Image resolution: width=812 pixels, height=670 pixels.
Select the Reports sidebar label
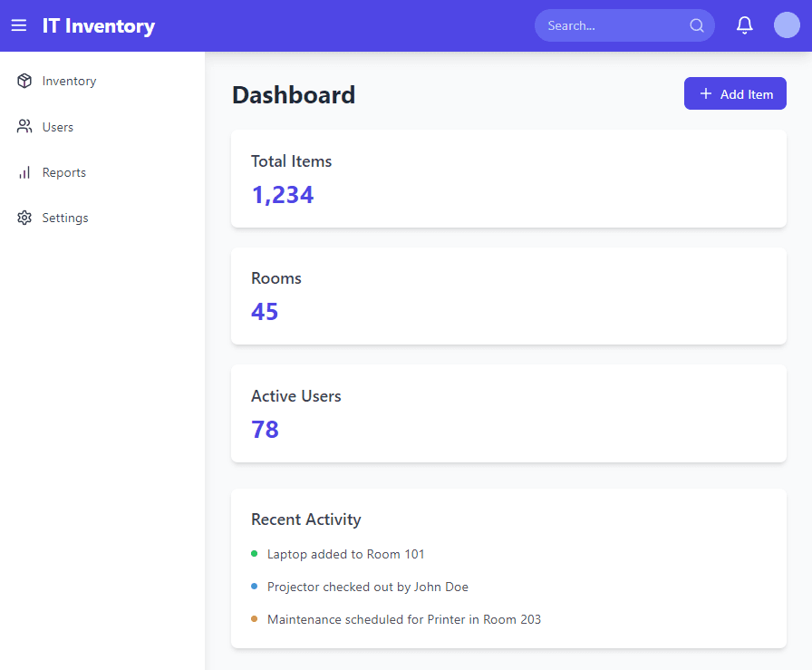click(64, 172)
